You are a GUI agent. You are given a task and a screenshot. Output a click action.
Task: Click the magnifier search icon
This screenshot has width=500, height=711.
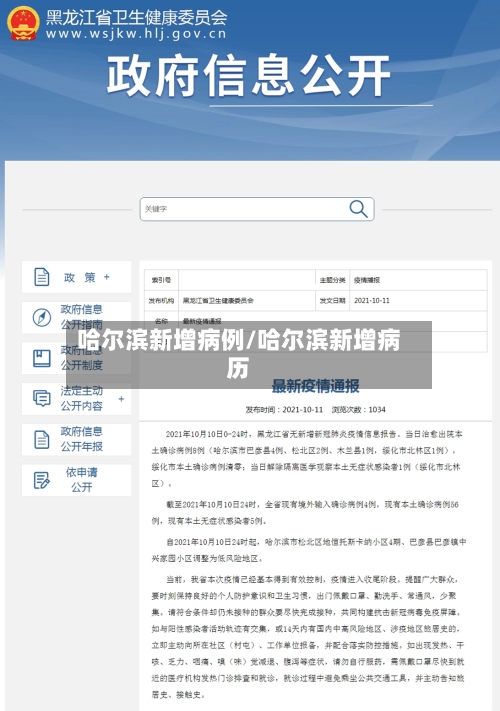coord(358,209)
